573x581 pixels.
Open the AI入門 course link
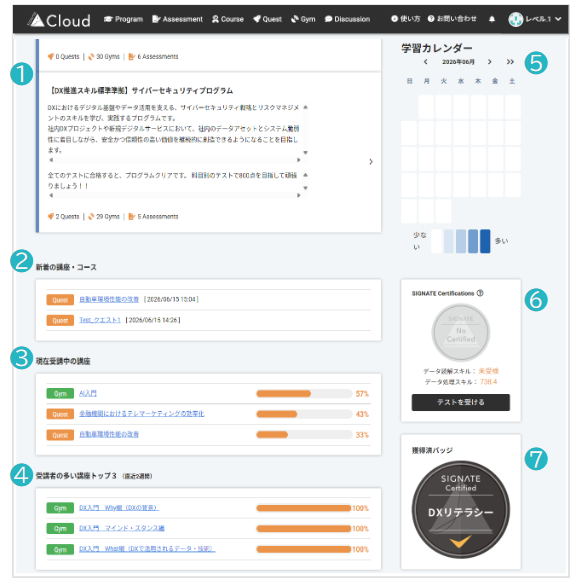point(88,393)
